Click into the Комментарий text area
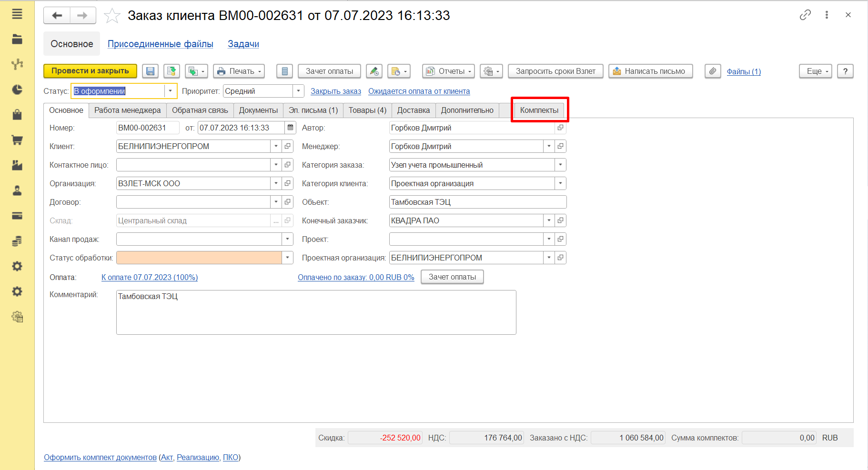 [x=316, y=312]
